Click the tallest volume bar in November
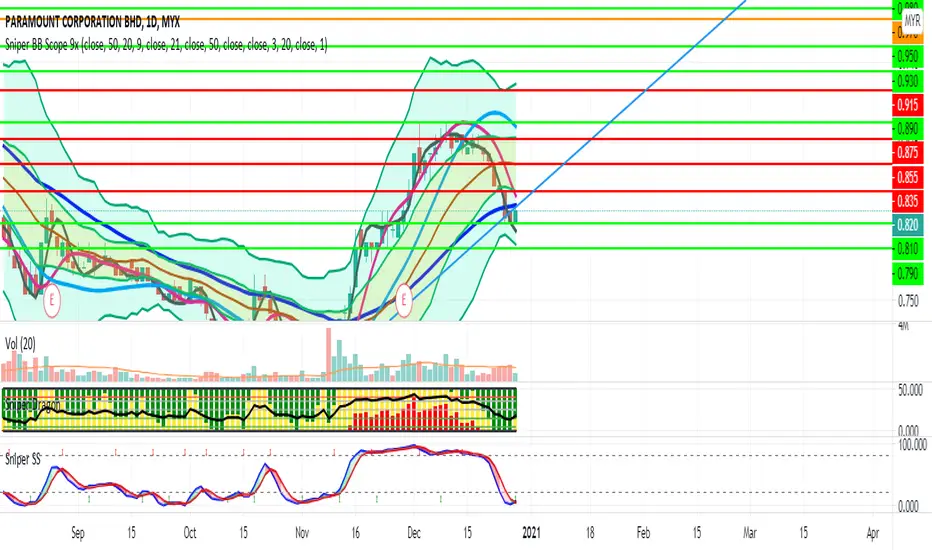932x550 pixels. (328, 354)
